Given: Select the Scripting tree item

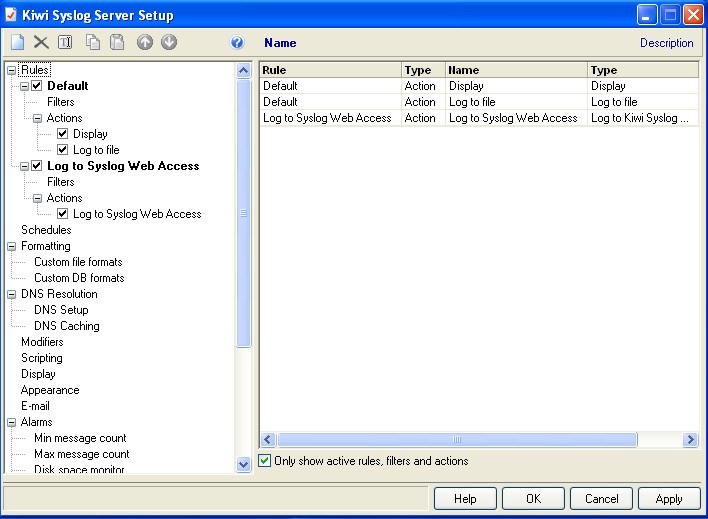Looking at the screenshot, I should point(42,358).
